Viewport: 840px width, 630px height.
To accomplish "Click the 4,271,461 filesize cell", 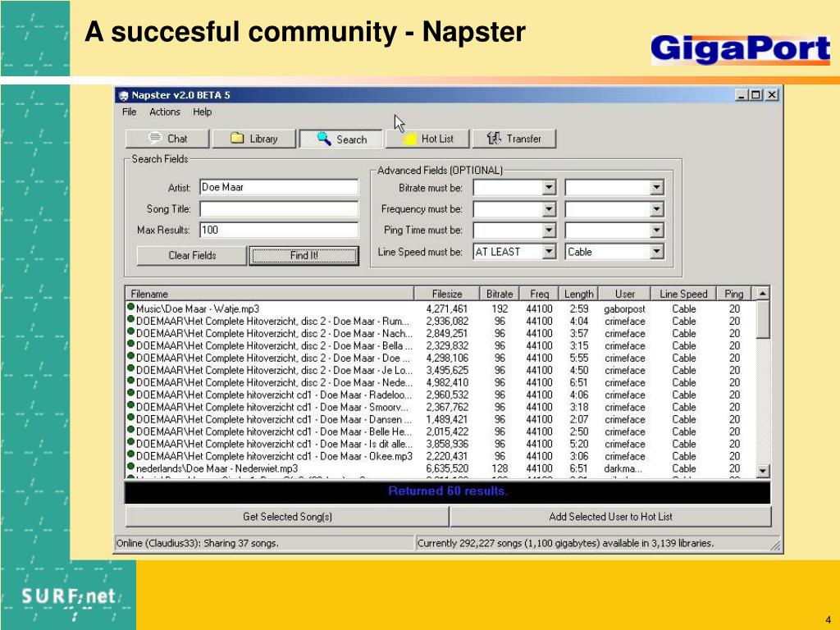I will click(x=447, y=309).
